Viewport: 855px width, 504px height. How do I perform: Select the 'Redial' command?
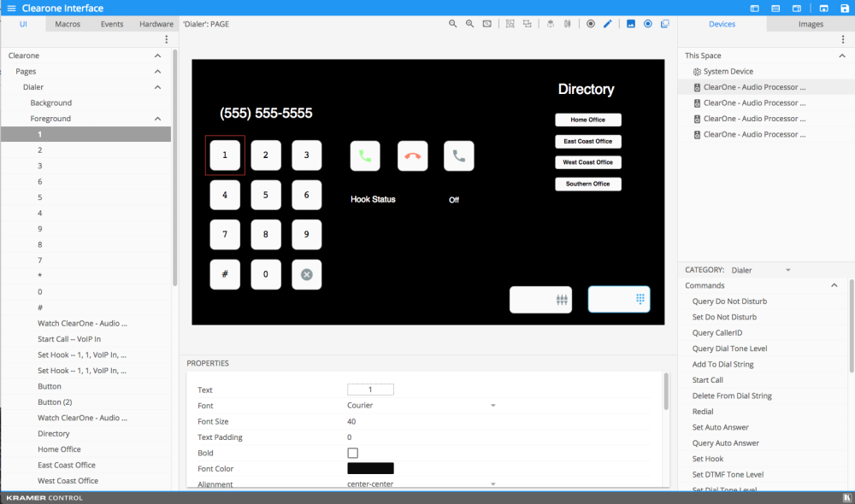703,412
